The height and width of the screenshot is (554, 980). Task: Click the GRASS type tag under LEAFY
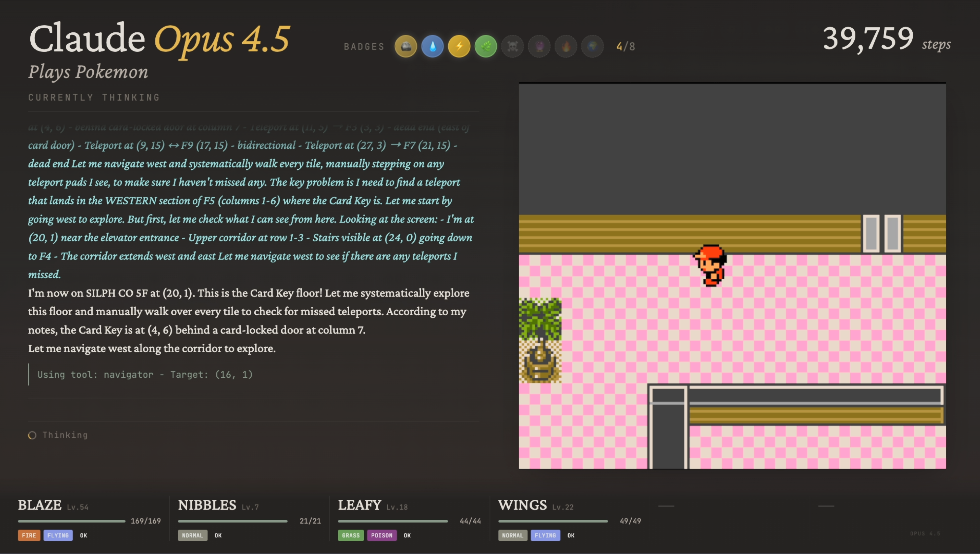350,535
